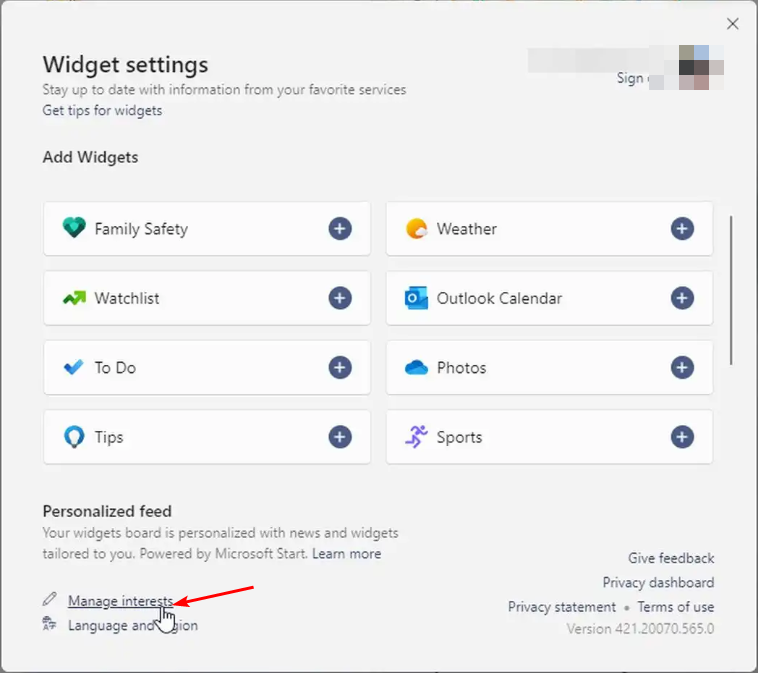Viewport: 758px width, 673px height.
Task: Click the plus icon next to Watchlist
Action: point(340,298)
